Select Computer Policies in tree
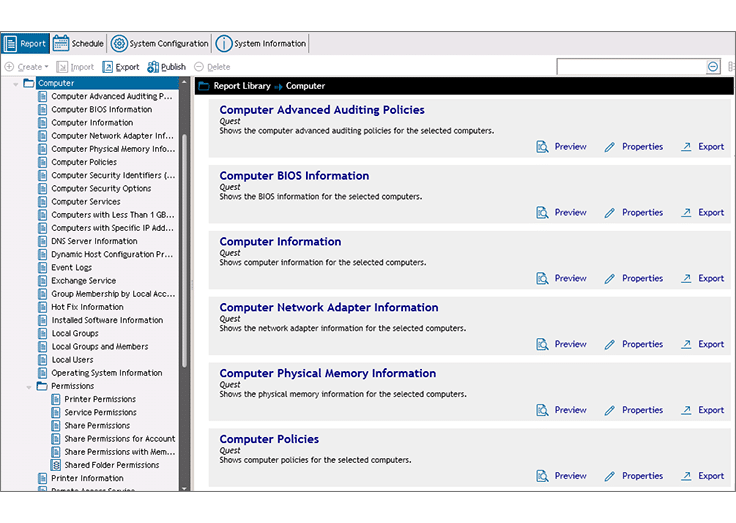736x523 pixels. pyautogui.click(x=84, y=162)
